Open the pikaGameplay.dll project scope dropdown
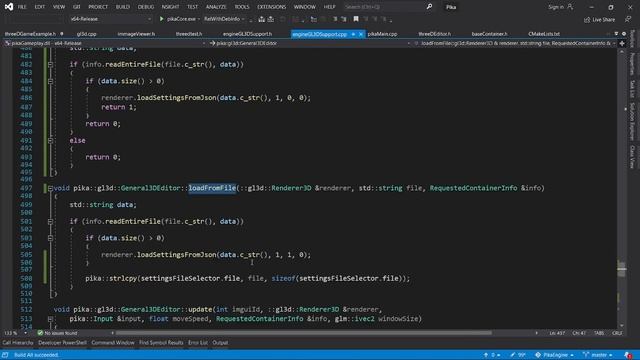 [104, 43]
